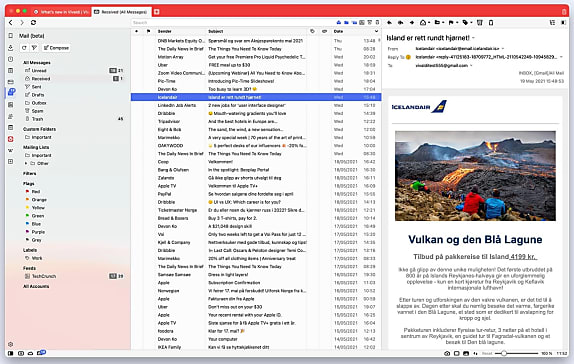Expand the Reply To address dropdown
574x364 pixels.
[x=561, y=57]
